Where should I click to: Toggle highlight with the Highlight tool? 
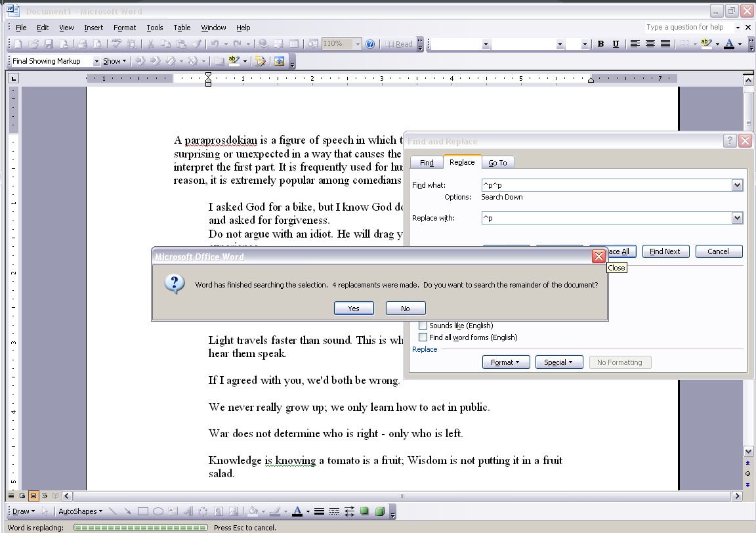707,44
